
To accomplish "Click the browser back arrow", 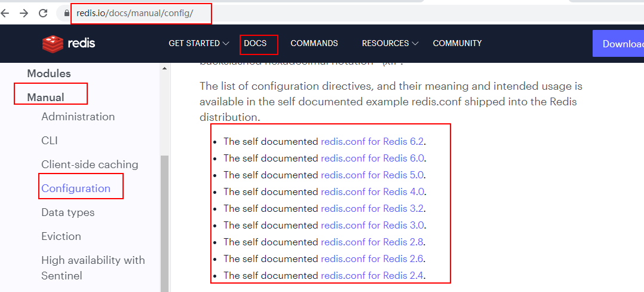I will tap(5, 13).
